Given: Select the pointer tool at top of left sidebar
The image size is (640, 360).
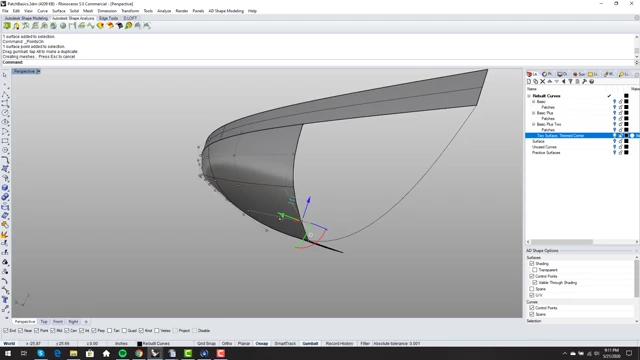Looking at the screenshot, I should click(x=5, y=75).
